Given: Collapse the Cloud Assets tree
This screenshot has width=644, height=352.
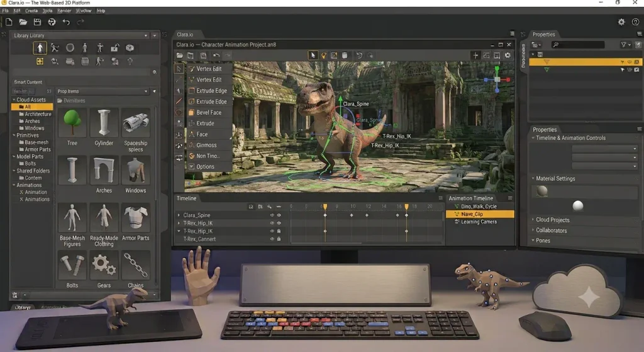Looking at the screenshot, I should [14, 99].
